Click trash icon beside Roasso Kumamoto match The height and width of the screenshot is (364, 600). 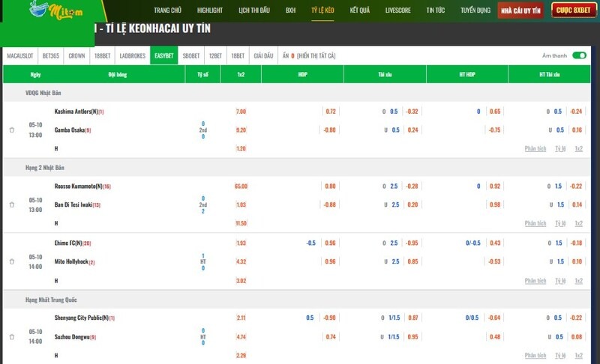tap(12, 204)
